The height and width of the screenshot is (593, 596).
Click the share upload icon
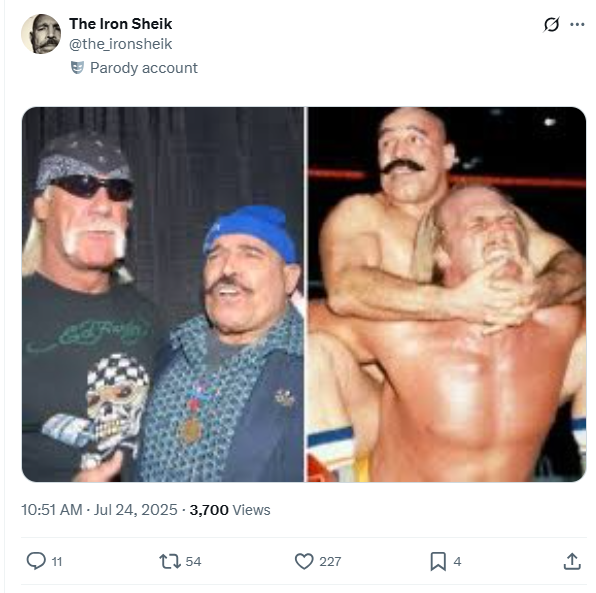pyautogui.click(x=572, y=561)
